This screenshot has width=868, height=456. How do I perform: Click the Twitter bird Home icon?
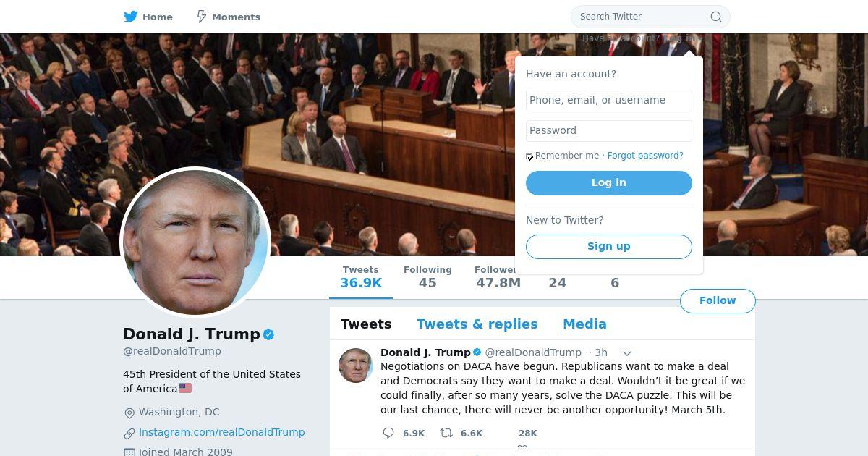(130, 17)
